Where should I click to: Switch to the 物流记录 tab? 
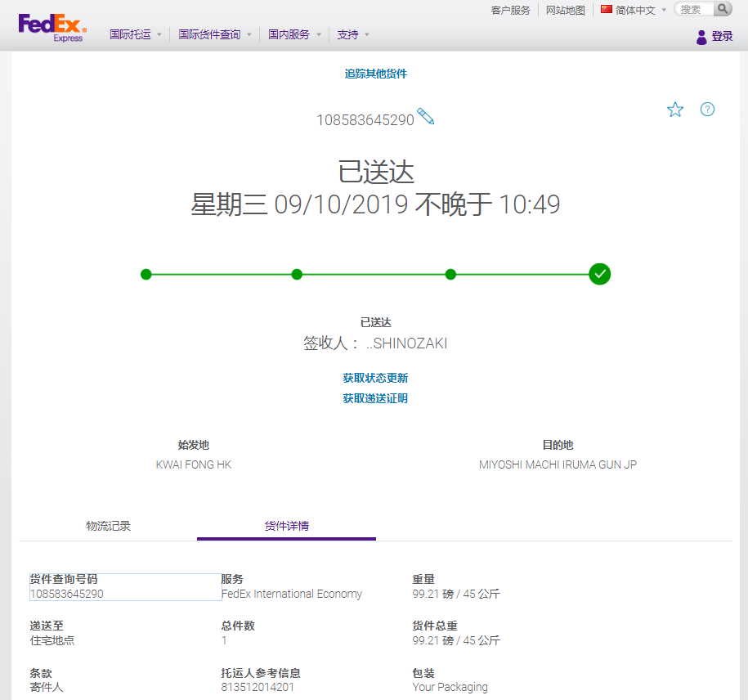coord(108,526)
